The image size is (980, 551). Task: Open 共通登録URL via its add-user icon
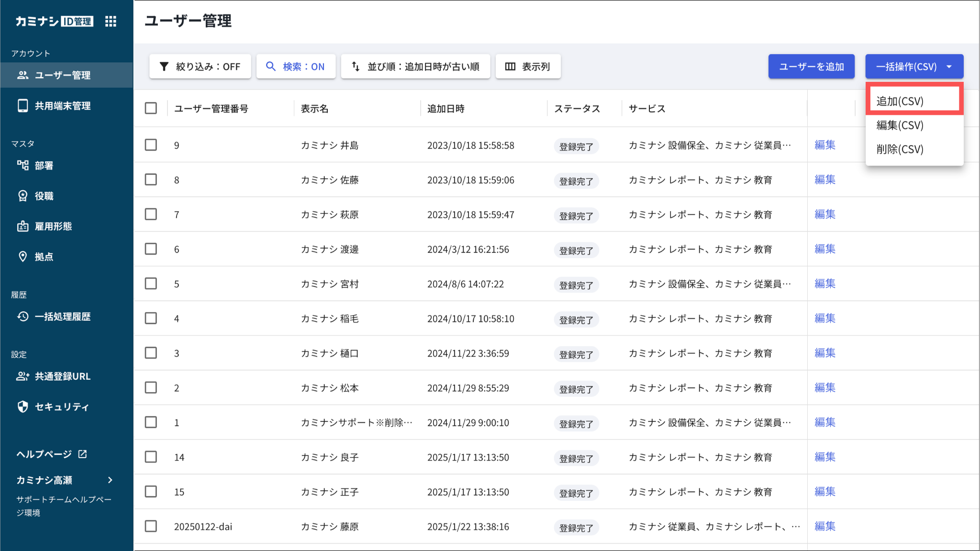(22, 376)
